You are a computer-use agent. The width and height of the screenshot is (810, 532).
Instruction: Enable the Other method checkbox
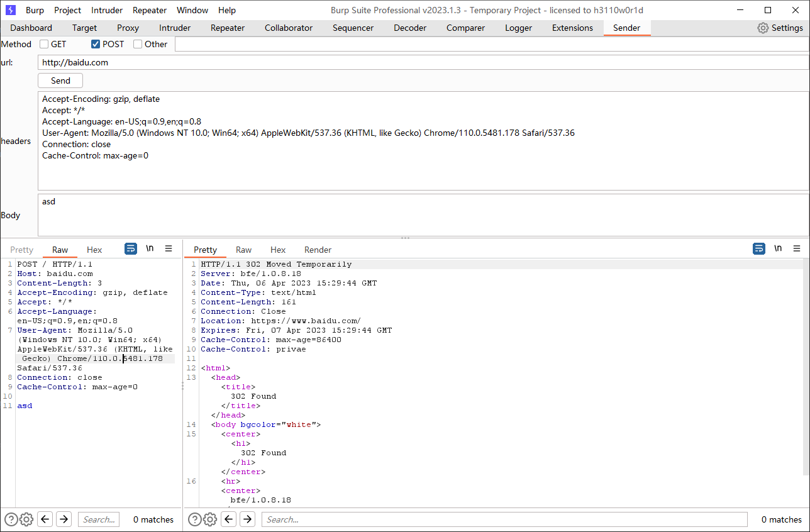[138, 44]
